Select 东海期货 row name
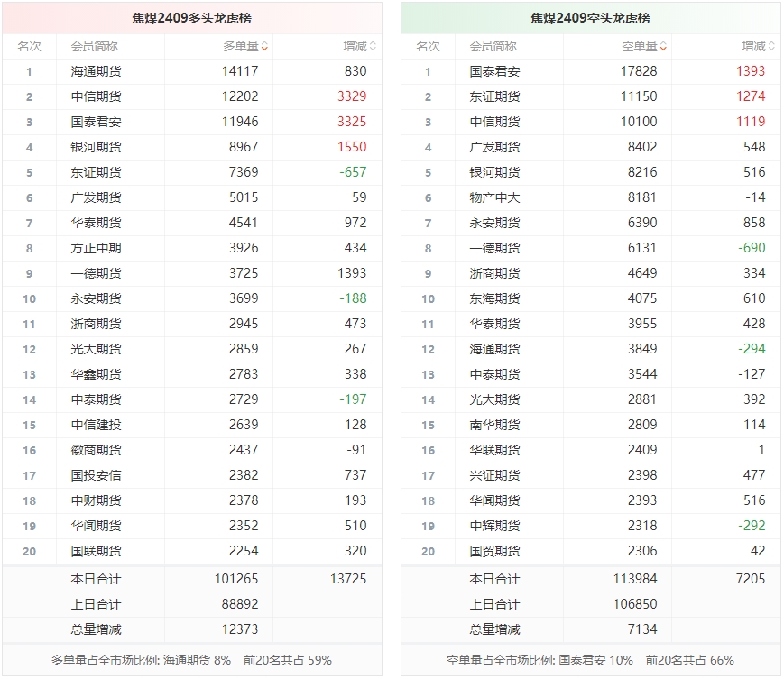The height and width of the screenshot is (679, 784). [x=494, y=298]
